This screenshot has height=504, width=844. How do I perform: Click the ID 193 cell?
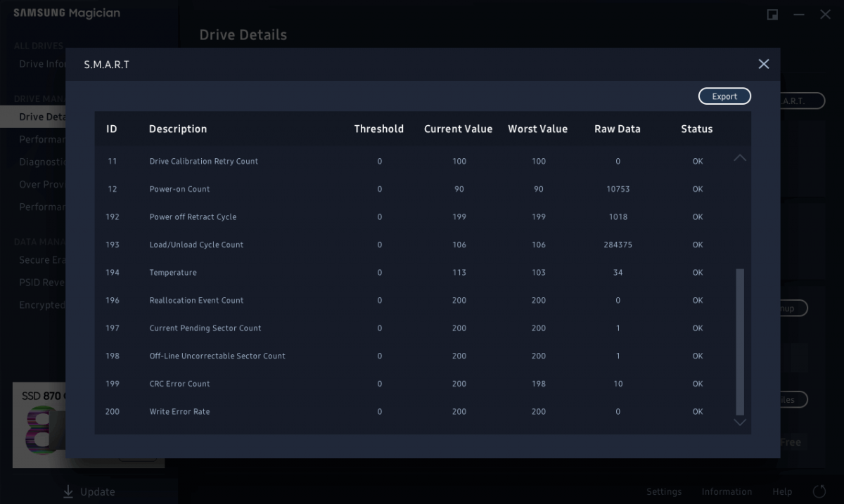tap(113, 245)
